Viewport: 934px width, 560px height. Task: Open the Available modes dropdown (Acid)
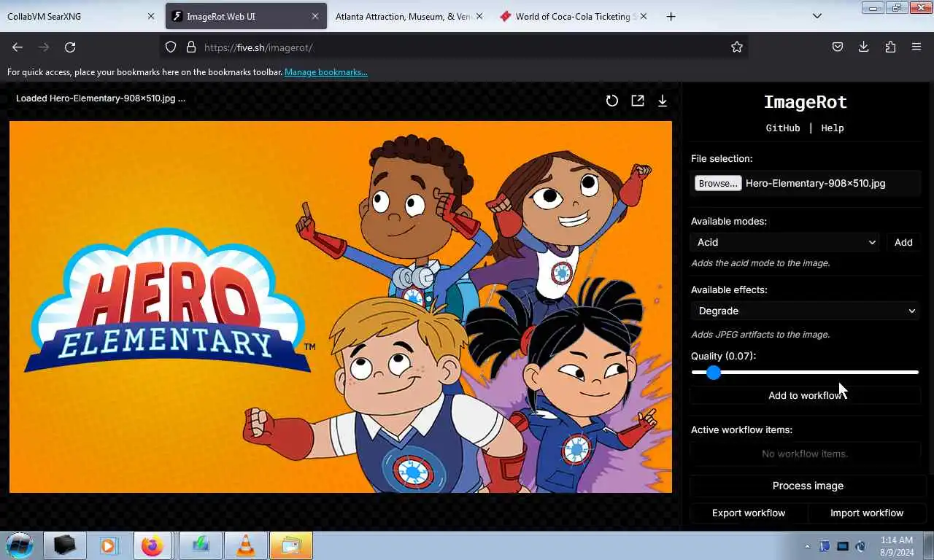pos(786,242)
